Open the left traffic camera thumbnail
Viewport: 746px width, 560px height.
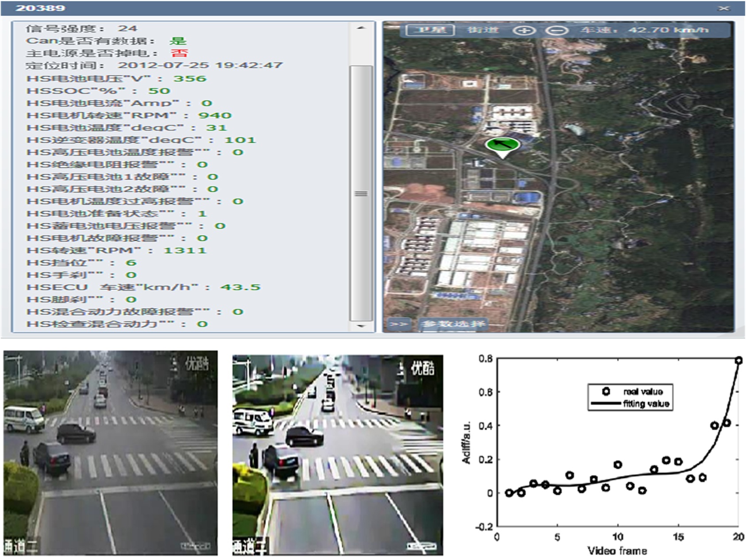(x=111, y=453)
